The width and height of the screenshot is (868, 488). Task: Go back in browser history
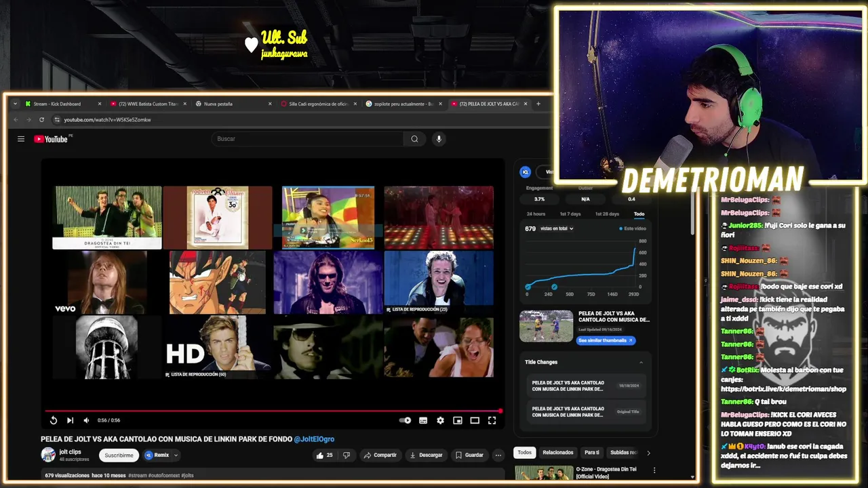(16, 119)
